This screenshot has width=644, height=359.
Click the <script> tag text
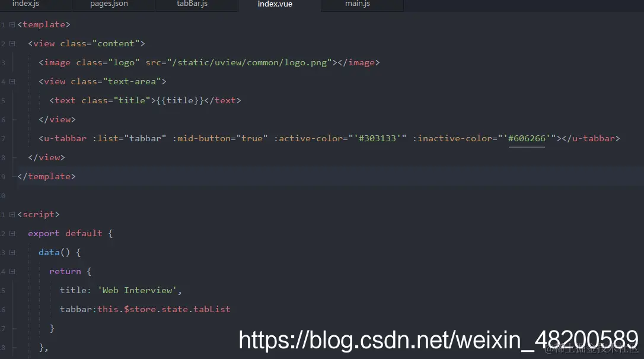coord(39,214)
